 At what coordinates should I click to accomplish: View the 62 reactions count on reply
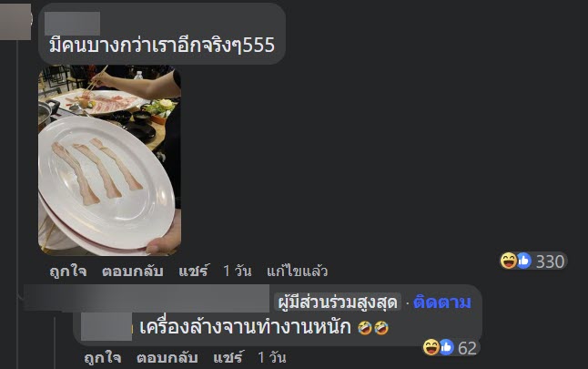pyautogui.click(x=467, y=348)
